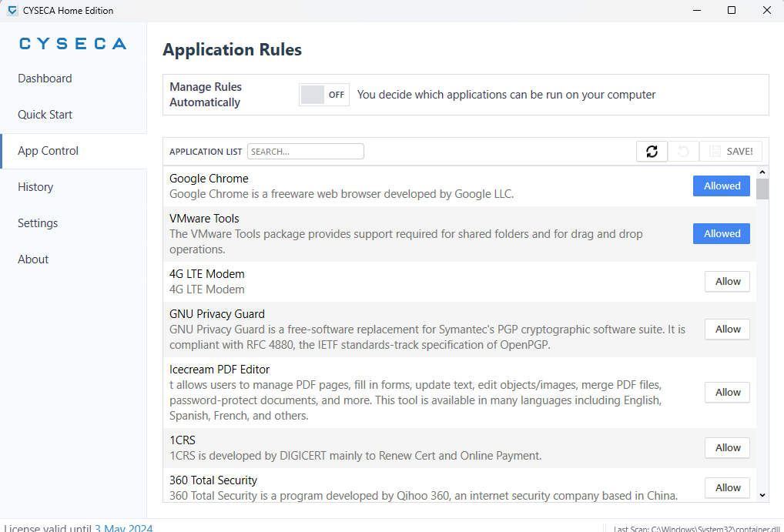Select the Icecream PDF Editor row title
Image resolution: width=784 pixels, height=532 pixels.
[x=219, y=370]
